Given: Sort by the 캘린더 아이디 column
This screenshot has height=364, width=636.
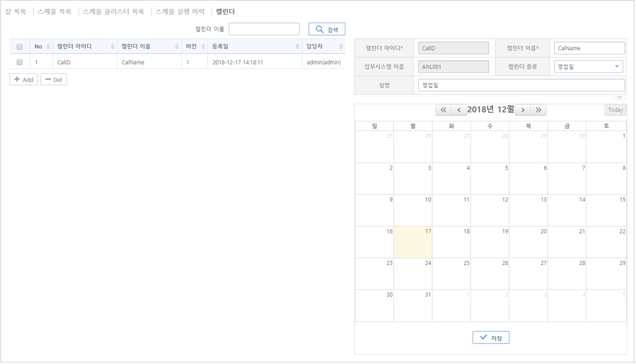Looking at the screenshot, I should pyautogui.click(x=84, y=47).
